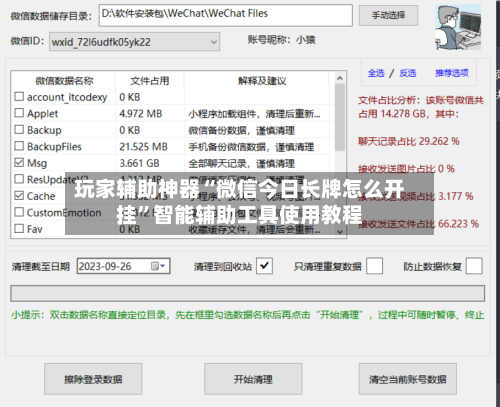Select the CustomEmotion row name

coord(64,213)
